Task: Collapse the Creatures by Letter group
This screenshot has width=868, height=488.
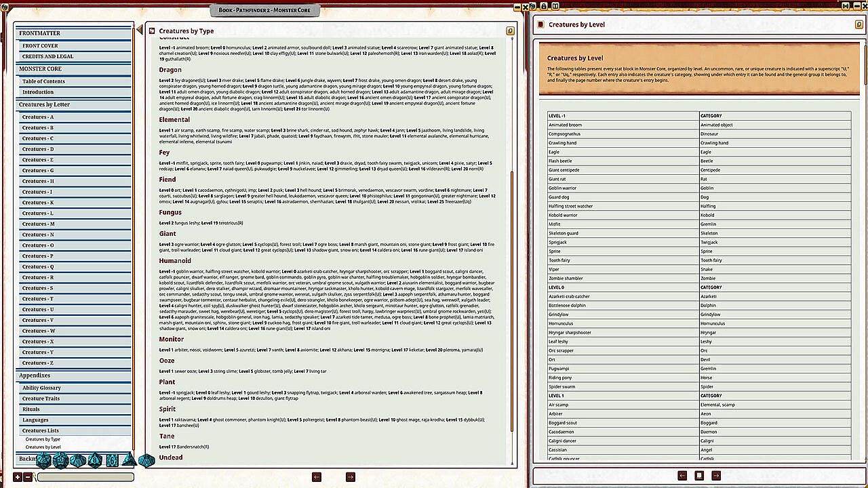Action: [75, 105]
